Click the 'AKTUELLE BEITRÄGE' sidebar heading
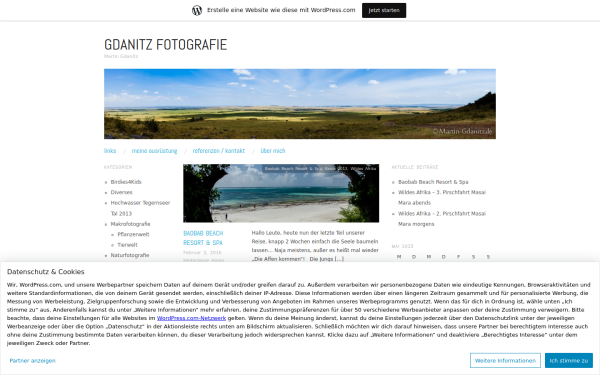 tap(414, 167)
